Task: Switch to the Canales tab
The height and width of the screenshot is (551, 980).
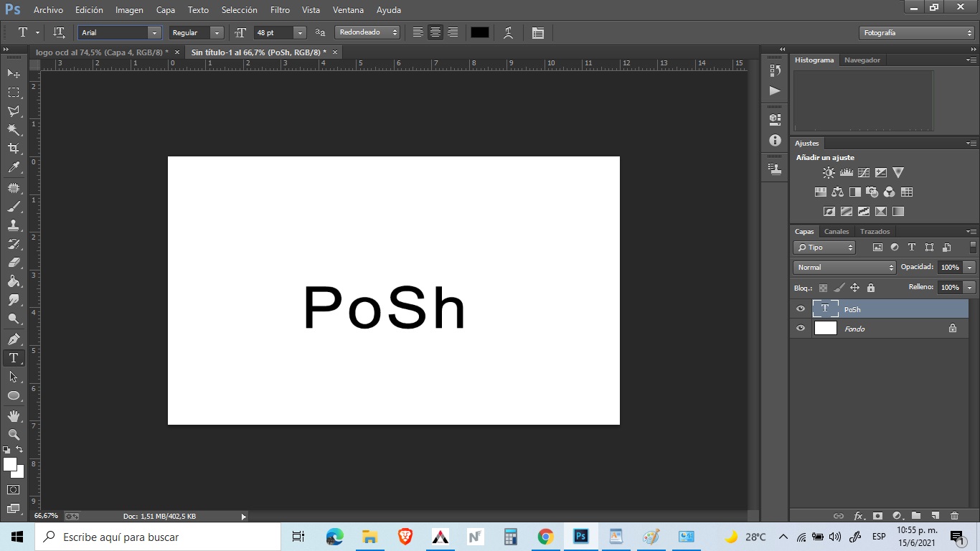Action: tap(837, 231)
